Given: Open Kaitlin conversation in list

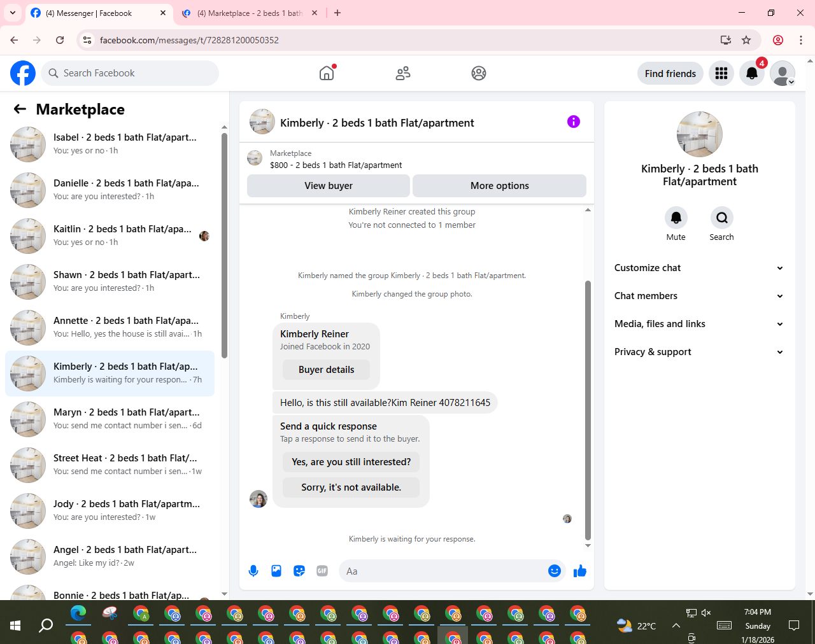Looking at the screenshot, I should pyautogui.click(x=110, y=235).
